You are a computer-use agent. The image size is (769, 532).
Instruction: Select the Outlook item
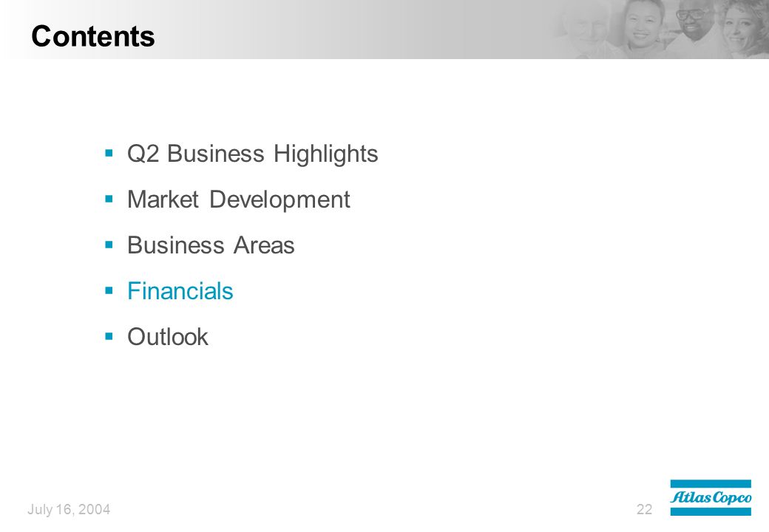pos(168,337)
